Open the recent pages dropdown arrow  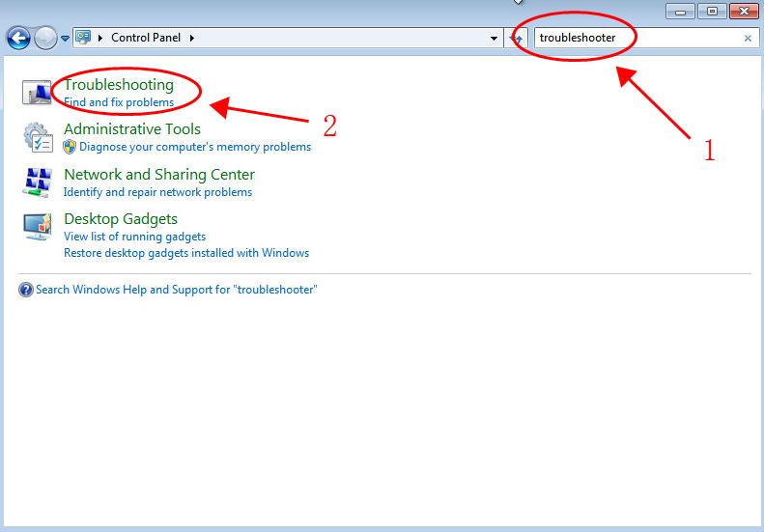[x=65, y=39]
